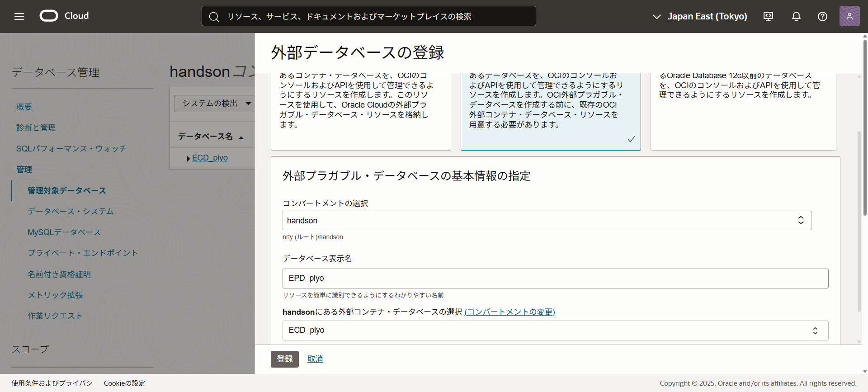Select MySQLデータベース in the sidebar
Screen dimensions: 868x392
coord(64,232)
